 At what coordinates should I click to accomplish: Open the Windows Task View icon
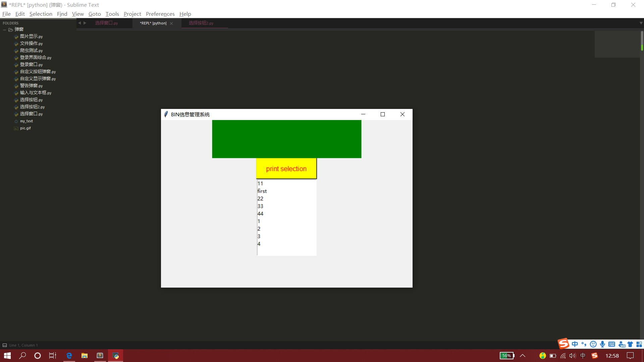53,356
